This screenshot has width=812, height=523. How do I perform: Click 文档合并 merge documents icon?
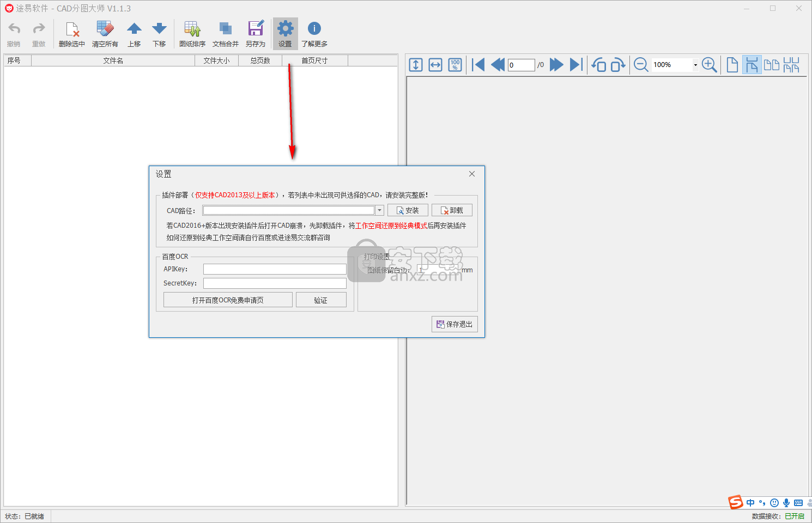(x=226, y=34)
